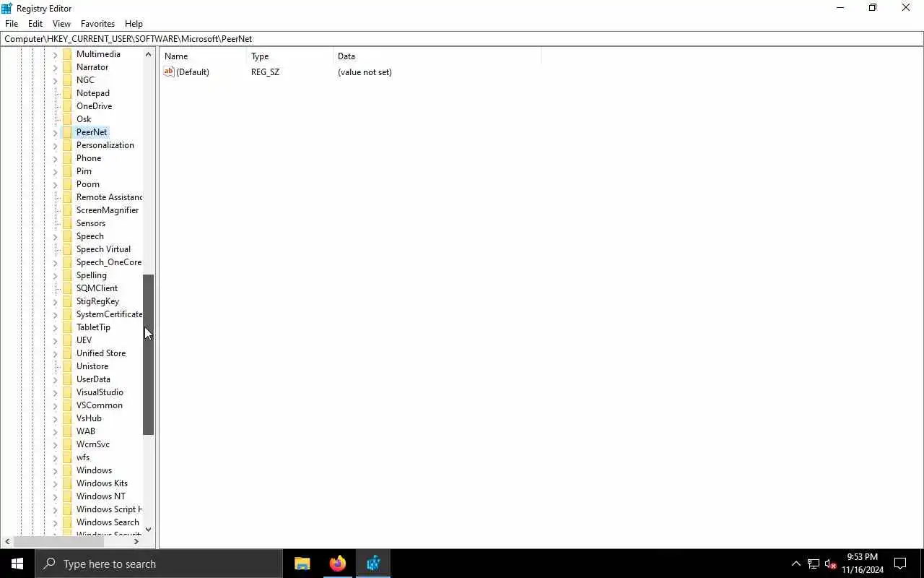Select the WcmSvc key
Viewport: 924px width, 578px height.
click(93, 444)
